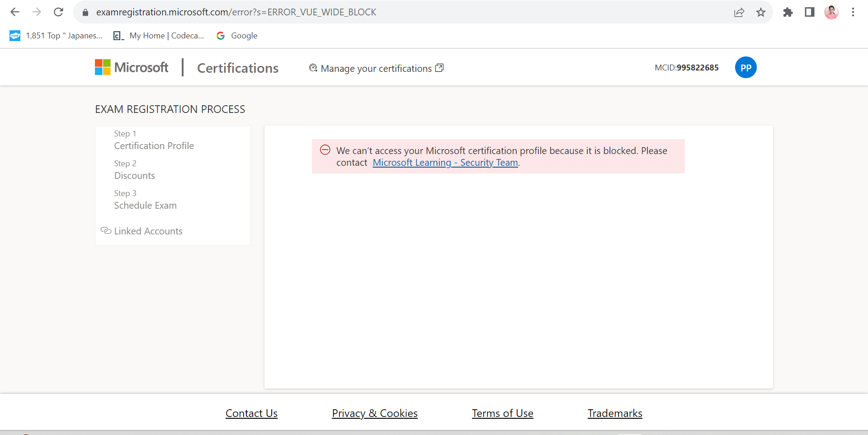Share this page using the share icon
This screenshot has width=868, height=435.
(739, 12)
